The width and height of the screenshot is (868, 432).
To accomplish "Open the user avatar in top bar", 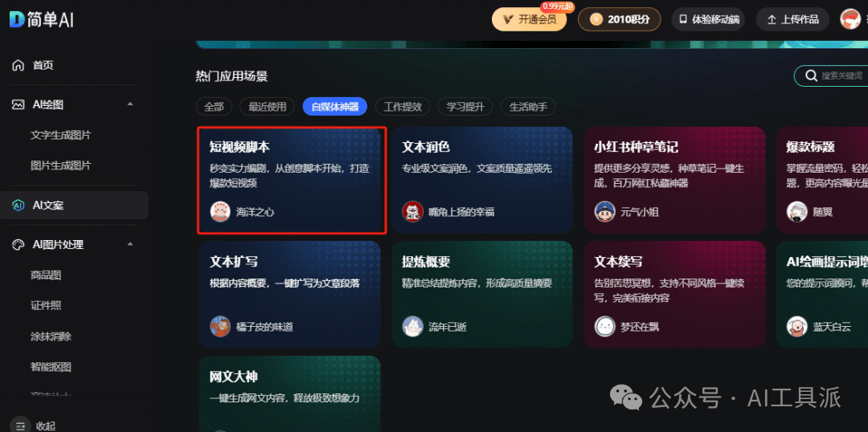I will 850,19.
